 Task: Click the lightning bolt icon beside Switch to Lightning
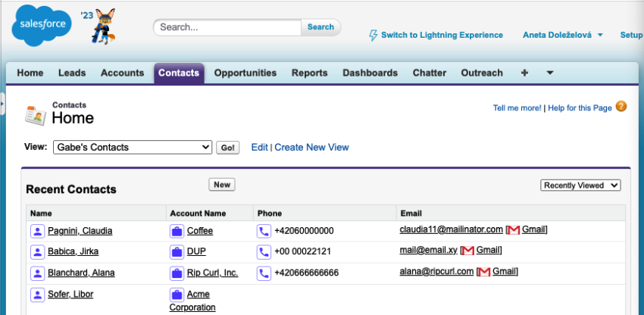click(373, 36)
